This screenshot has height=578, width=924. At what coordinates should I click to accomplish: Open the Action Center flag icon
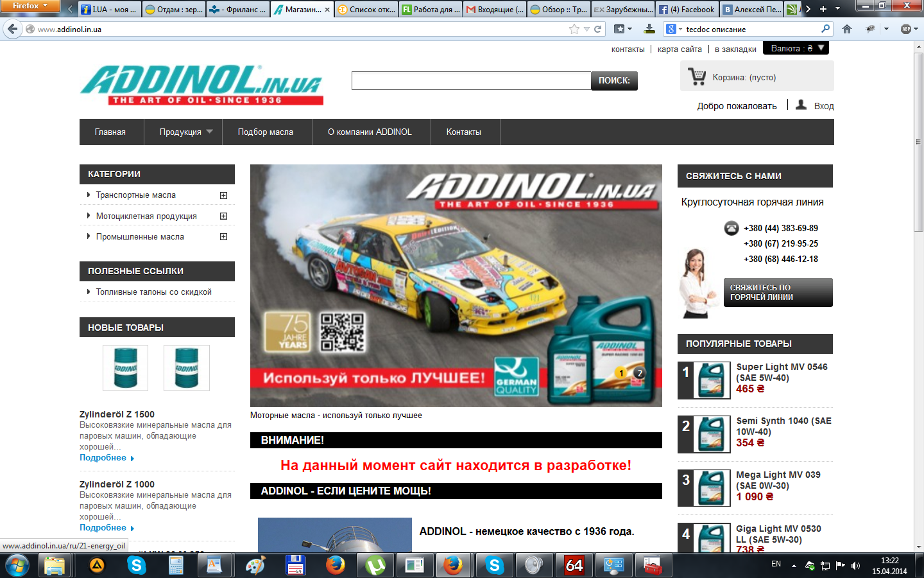pyautogui.click(x=840, y=566)
